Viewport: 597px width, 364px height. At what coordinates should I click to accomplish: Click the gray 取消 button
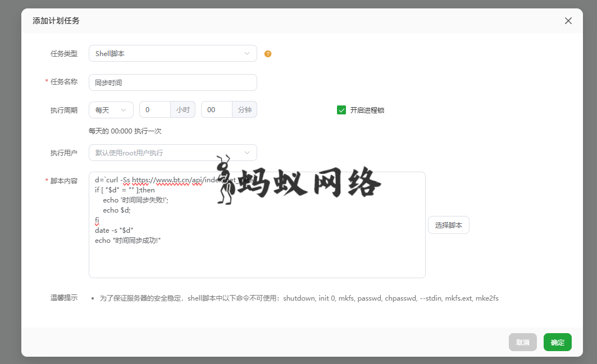(x=522, y=342)
